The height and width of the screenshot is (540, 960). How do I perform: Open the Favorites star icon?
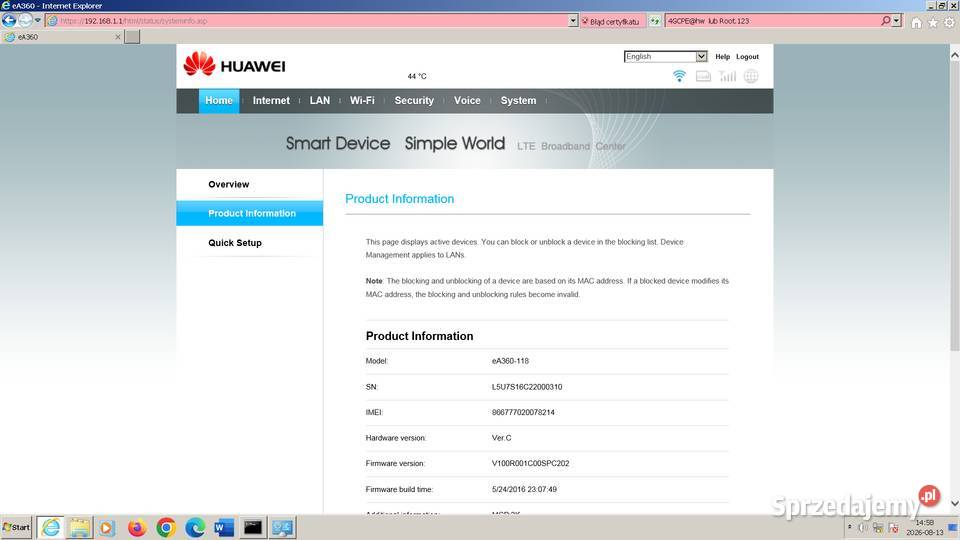click(x=932, y=23)
